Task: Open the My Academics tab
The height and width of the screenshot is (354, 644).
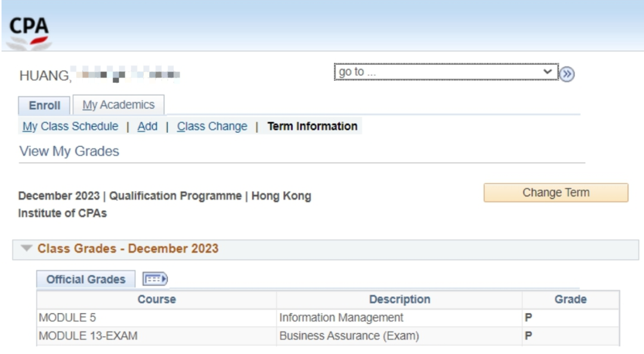Action: pos(119,105)
